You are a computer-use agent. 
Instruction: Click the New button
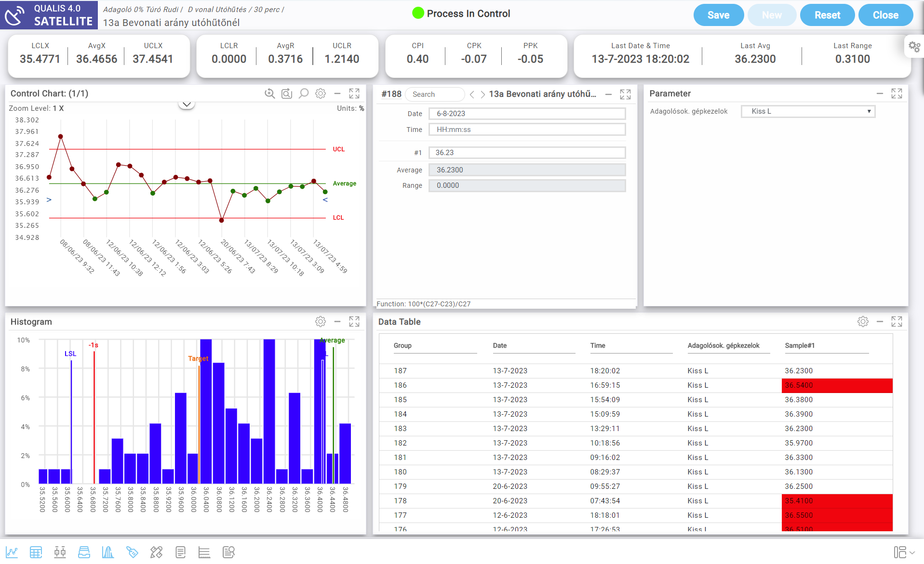[772, 15]
